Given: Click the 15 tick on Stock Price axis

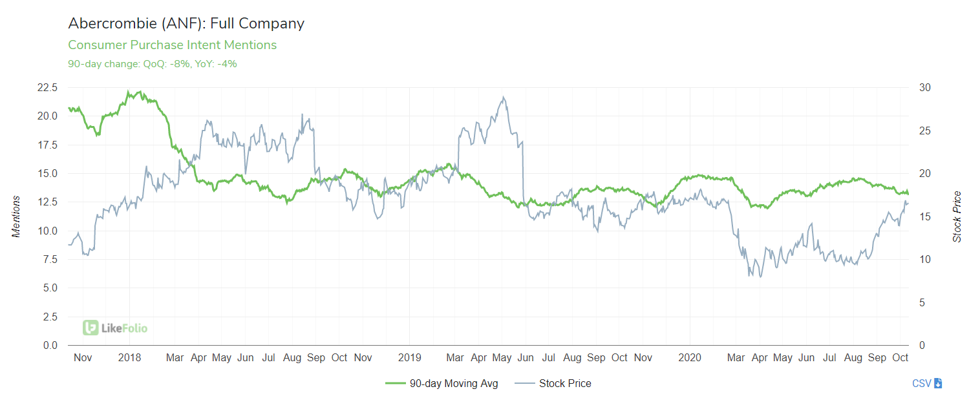Looking at the screenshot, I should [926, 216].
